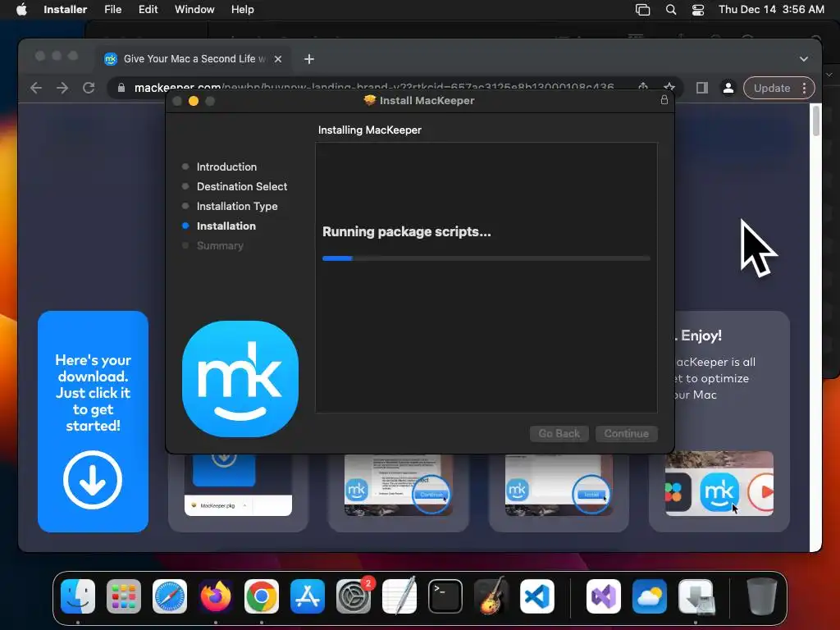The image size is (840, 630).
Task: Click the Install step screenshot thumbnail
Action: (x=558, y=486)
